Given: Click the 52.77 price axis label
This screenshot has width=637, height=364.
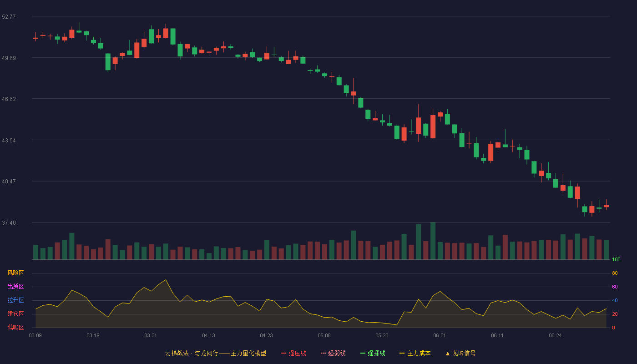Looking at the screenshot, I should tap(9, 17).
